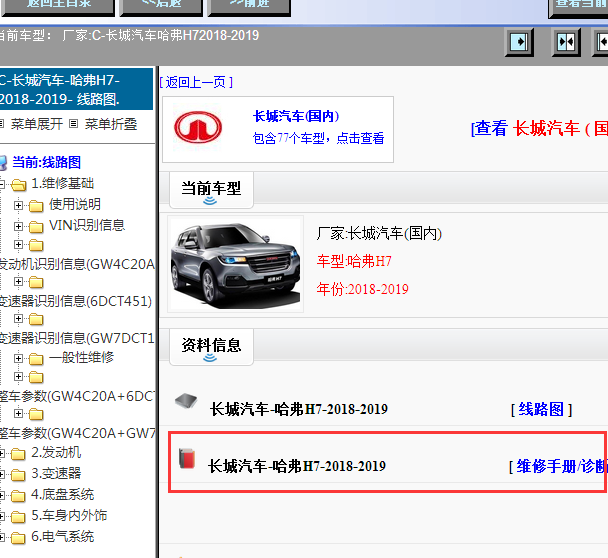Expand the 变速器识别信息(GW7DCT1 node

point(18,318)
